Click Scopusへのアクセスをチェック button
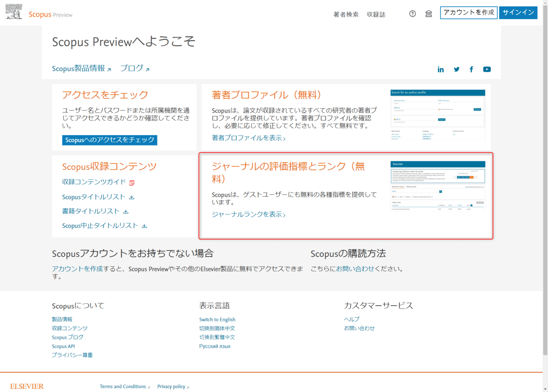 [x=110, y=140]
